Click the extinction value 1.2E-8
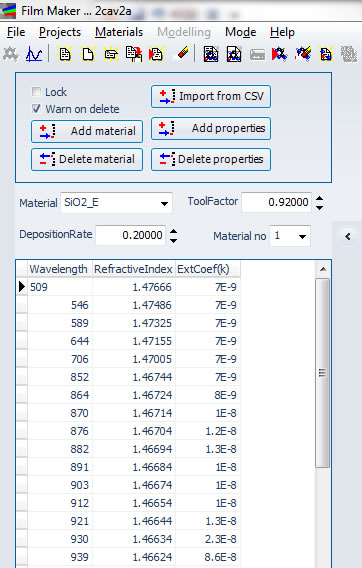362x568 pixels. coord(208,431)
